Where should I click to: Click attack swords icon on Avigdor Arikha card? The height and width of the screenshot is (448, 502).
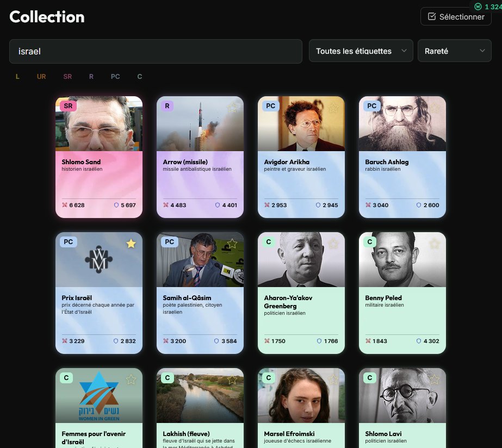[267, 205]
